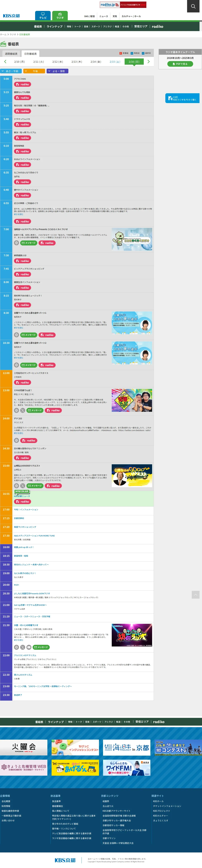Select 日別番組表 tab
Image resolution: width=202 pixels, height=868 pixels.
pos(30,54)
